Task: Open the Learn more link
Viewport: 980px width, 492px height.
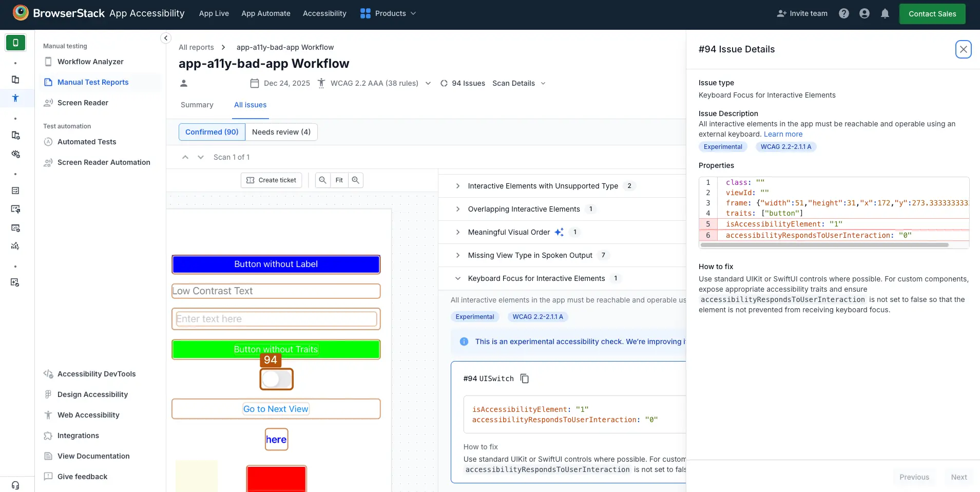Action: pos(783,134)
